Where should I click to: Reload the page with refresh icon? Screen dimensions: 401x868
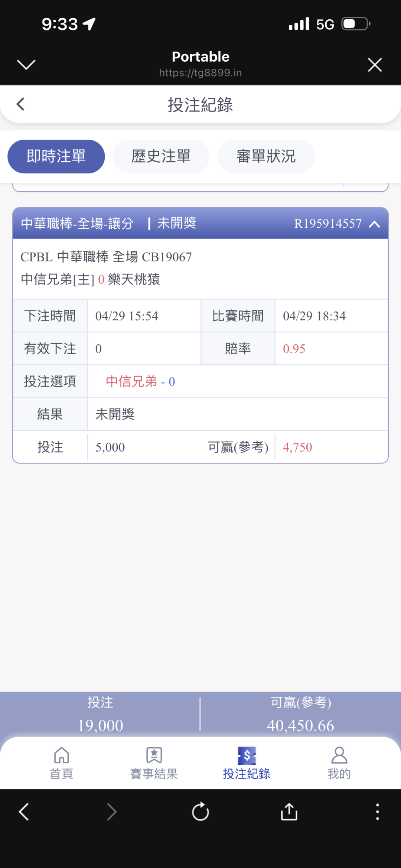click(200, 812)
